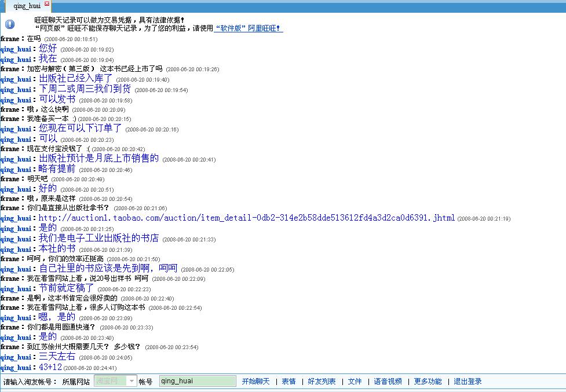The height and width of the screenshot is (392, 566).
Task: Click the 帐号 input field containing qing_huai
Action: [198, 381]
